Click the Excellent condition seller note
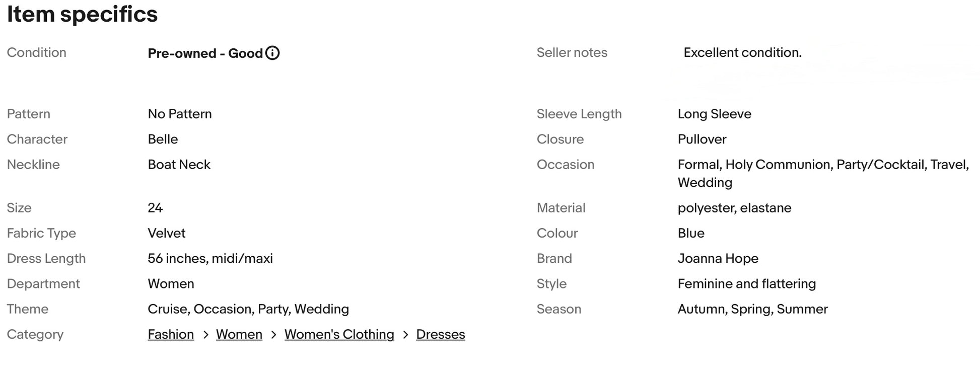Screen dimensions: 980x369 [x=742, y=52]
